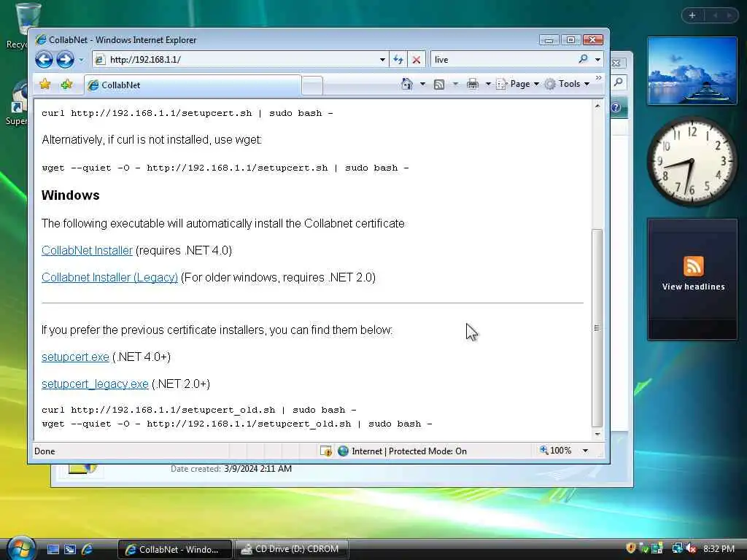This screenshot has width=747, height=560.
Task: Open a new blank tab
Action: [312, 86]
